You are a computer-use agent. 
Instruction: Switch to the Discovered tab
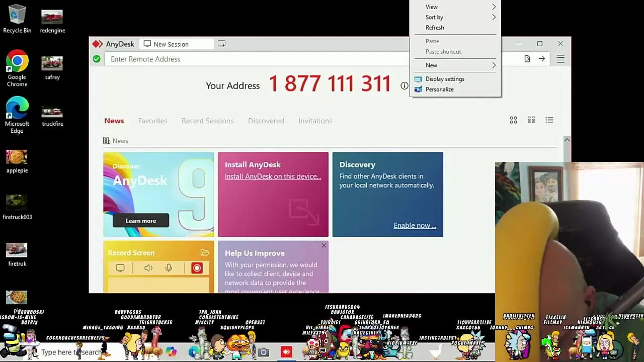(x=266, y=121)
